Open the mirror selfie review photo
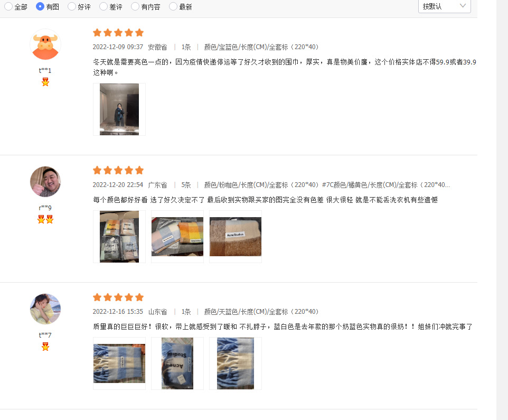Screen dimensions: 508x420 119,109
